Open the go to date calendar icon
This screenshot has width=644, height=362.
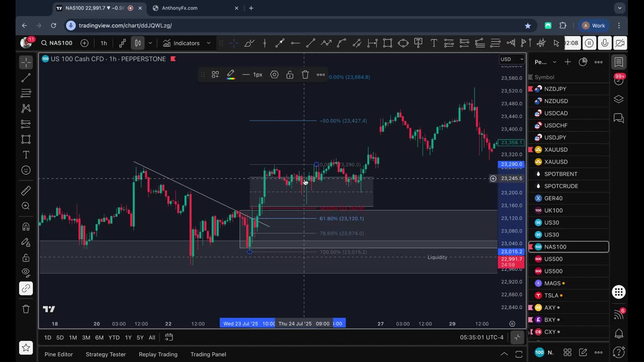[x=169, y=337]
